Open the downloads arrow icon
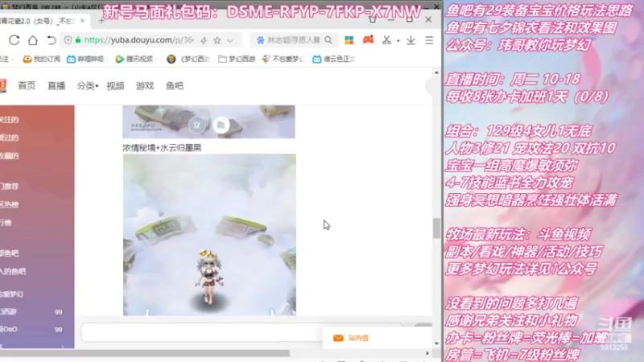The width and height of the screenshot is (644, 362). click(411, 40)
